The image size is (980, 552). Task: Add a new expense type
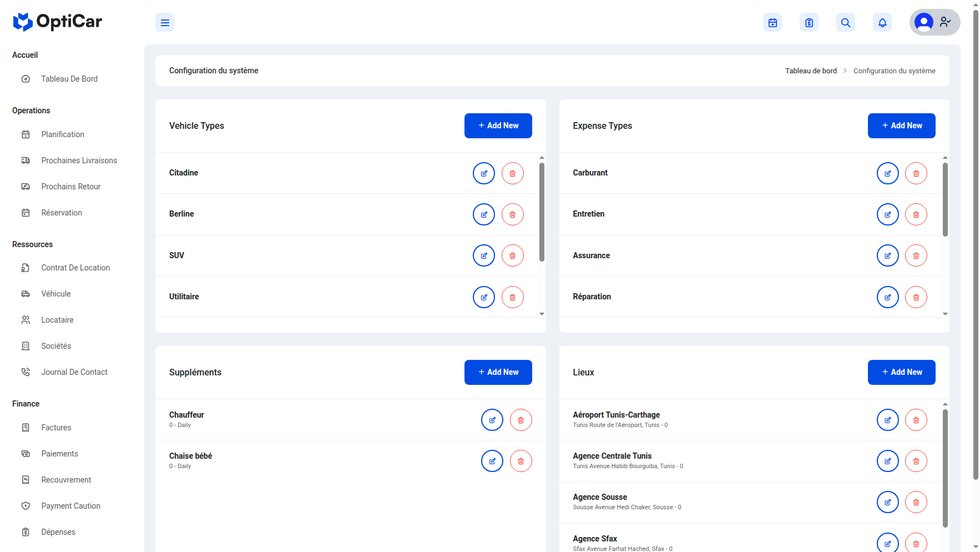pyautogui.click(x=902, y=126)
